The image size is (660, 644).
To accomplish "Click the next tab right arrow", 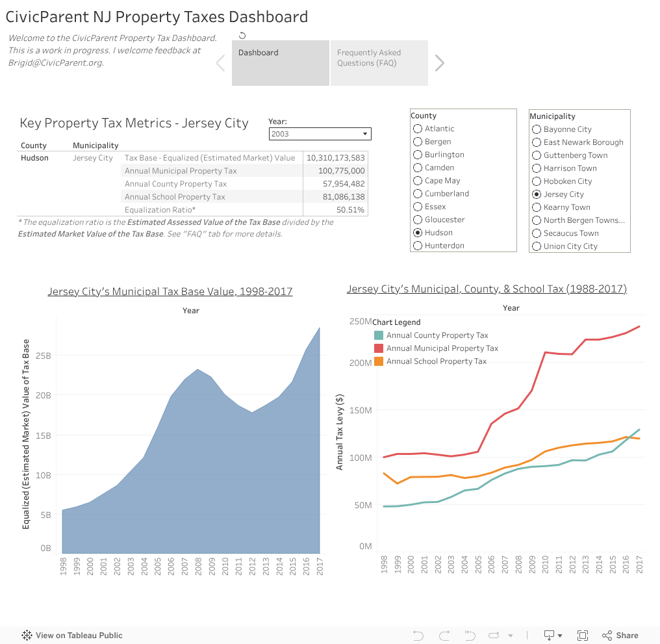I will click(440, 63).
